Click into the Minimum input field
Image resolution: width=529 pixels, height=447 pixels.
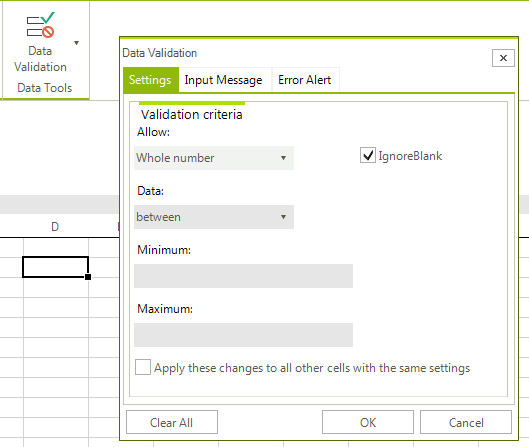243,276
